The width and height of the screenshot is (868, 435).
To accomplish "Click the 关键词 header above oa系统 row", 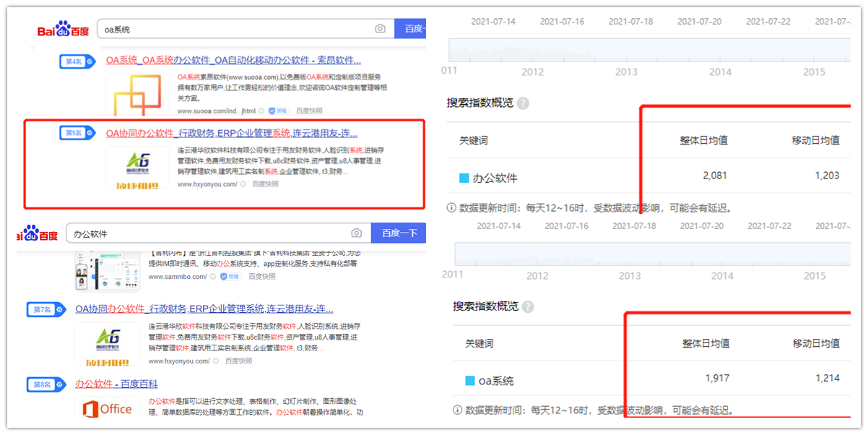I will tap(479, 343).
